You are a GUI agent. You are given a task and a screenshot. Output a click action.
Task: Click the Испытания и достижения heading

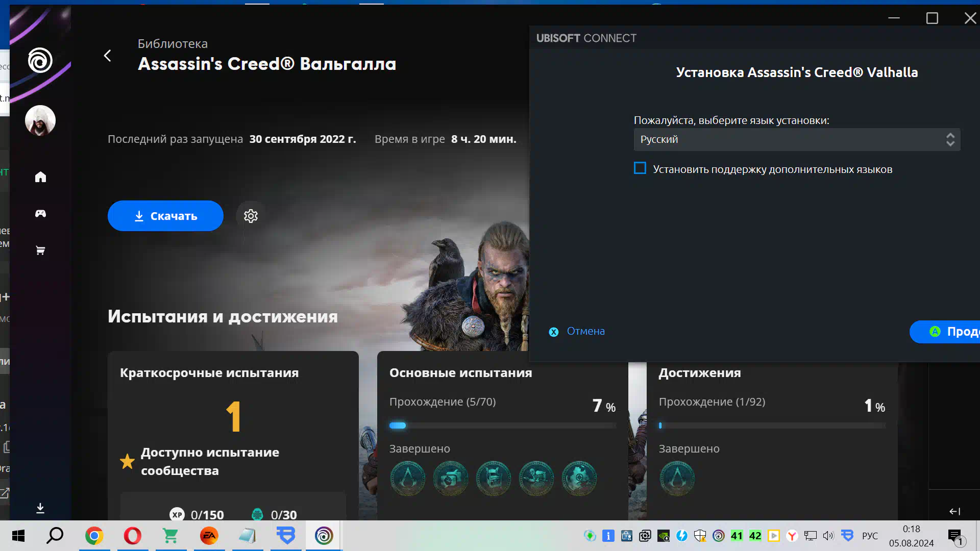coord(223,316)
